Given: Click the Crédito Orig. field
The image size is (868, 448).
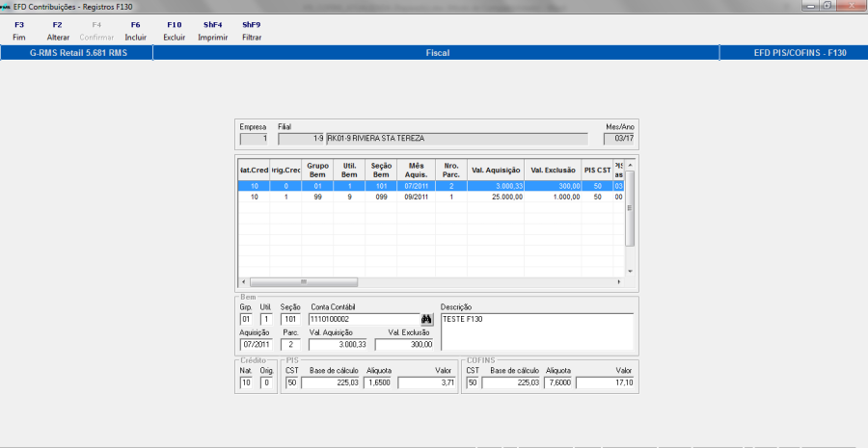Looking at the screenshot, I should (x=266, y=382).
